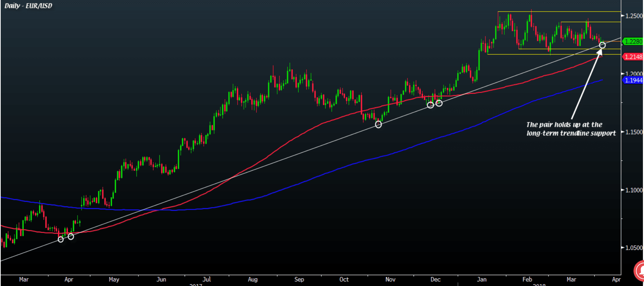644x286 pixels.
Task: Click the green 1.2280 price tag
Action: coord(633,42)
